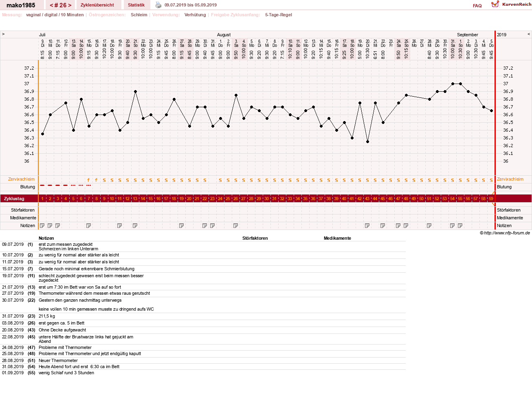
Task: Click the 'August' month label
Action: (x=224, y=35)
